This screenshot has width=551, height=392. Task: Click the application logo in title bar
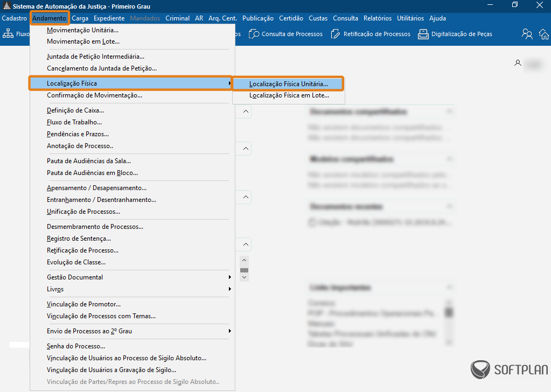(x=6, y=6)
